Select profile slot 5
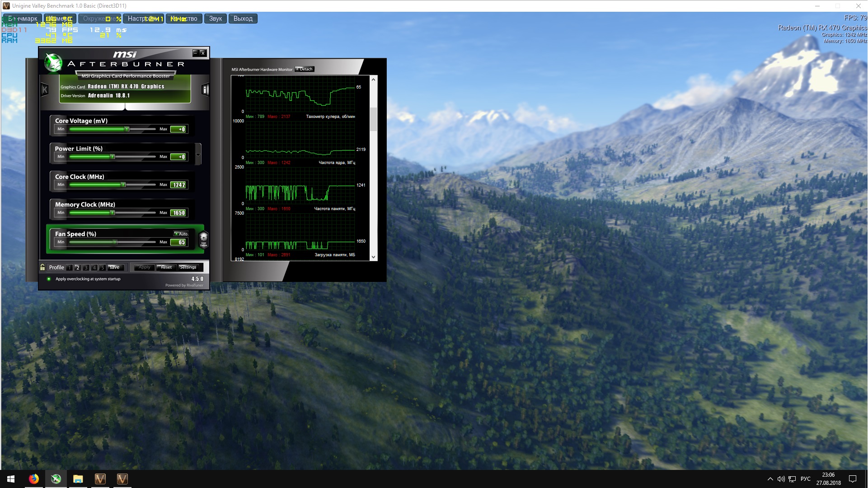The image size is (868, 488). (103, 267)
